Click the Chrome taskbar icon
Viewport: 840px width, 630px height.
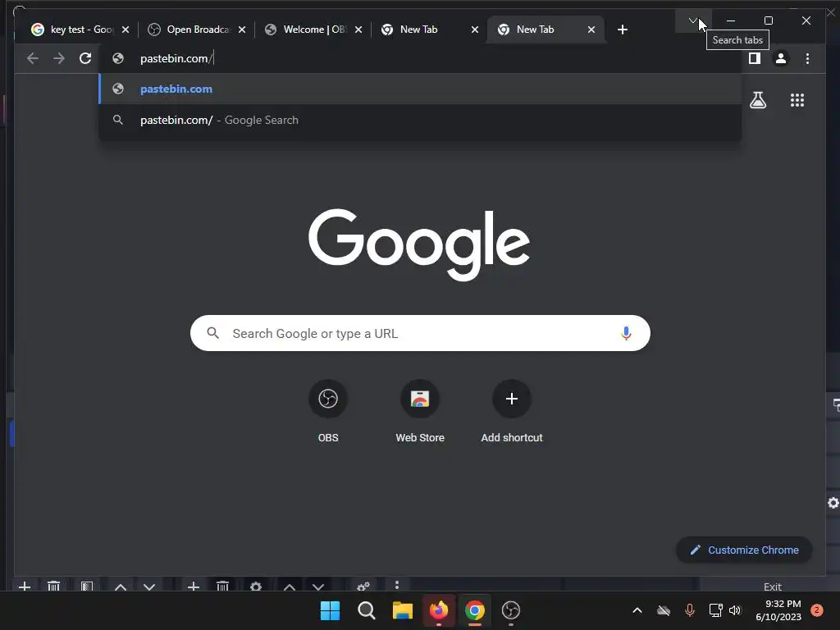click(x=475, y=610)
